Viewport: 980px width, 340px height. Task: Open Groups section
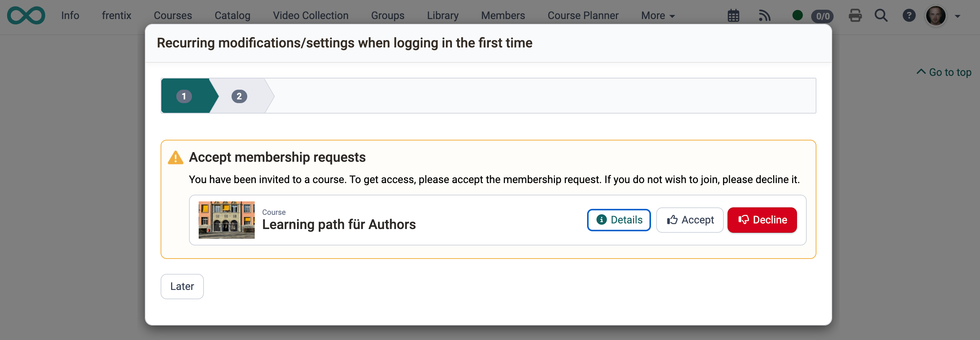tap(388, 16)
